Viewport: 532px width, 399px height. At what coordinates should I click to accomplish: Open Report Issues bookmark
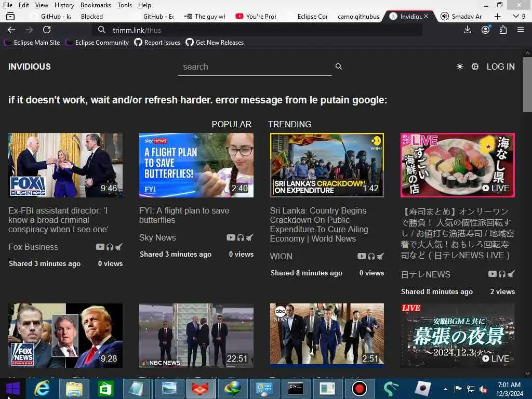(157, 43)
